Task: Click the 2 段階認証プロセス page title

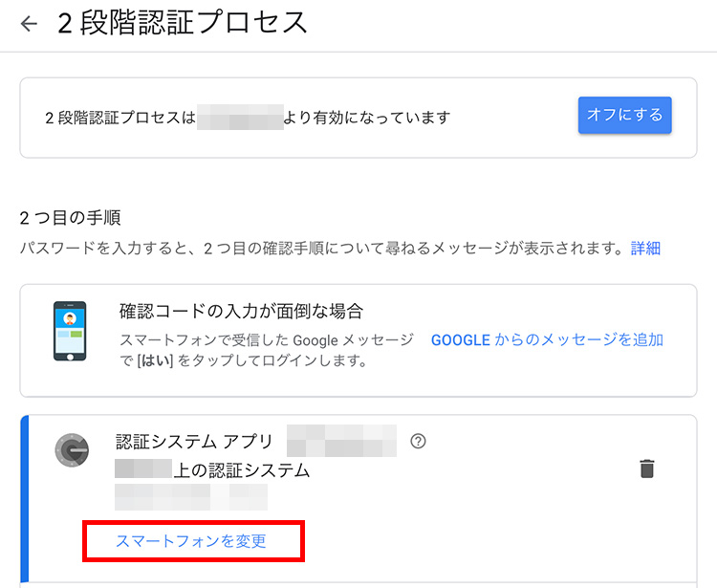Action: point(183,22)
